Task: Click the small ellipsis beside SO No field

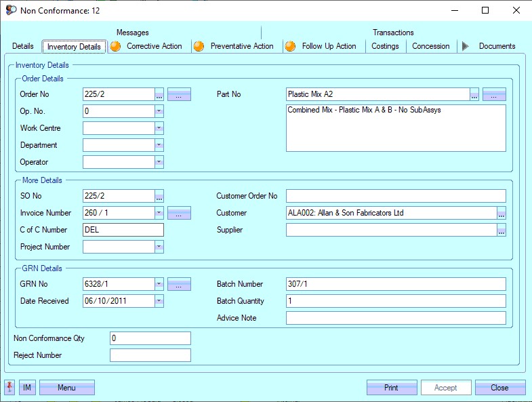Action: (x=159, y=196)
